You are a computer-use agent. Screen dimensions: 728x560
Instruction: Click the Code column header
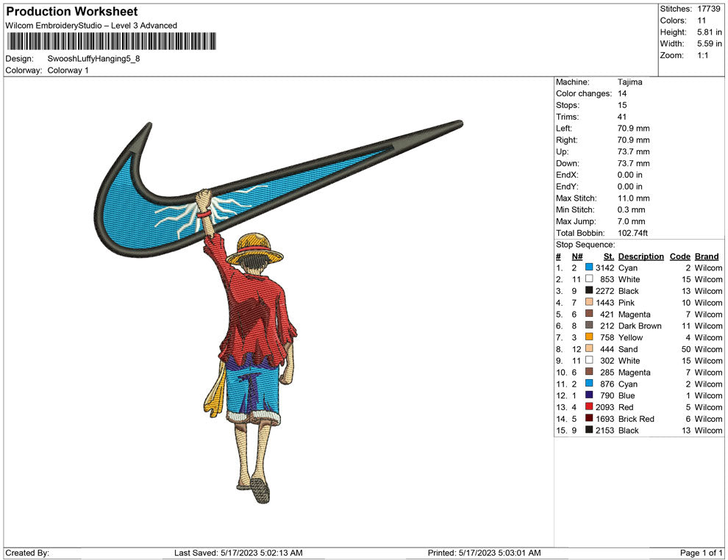[x=679, y=256]
